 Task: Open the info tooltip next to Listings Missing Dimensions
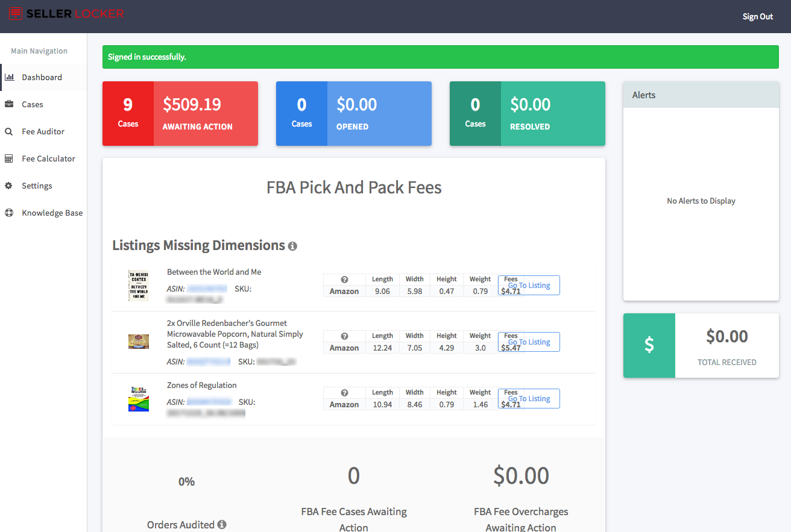(293, 246)
